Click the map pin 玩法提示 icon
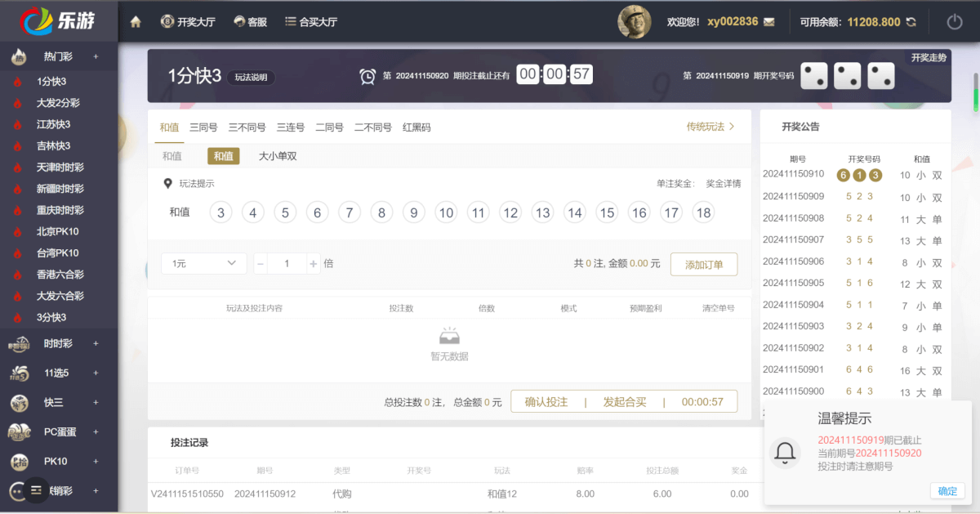Viewport: 980px width, 514px height. pyautogui.click(x=168, y=184)
